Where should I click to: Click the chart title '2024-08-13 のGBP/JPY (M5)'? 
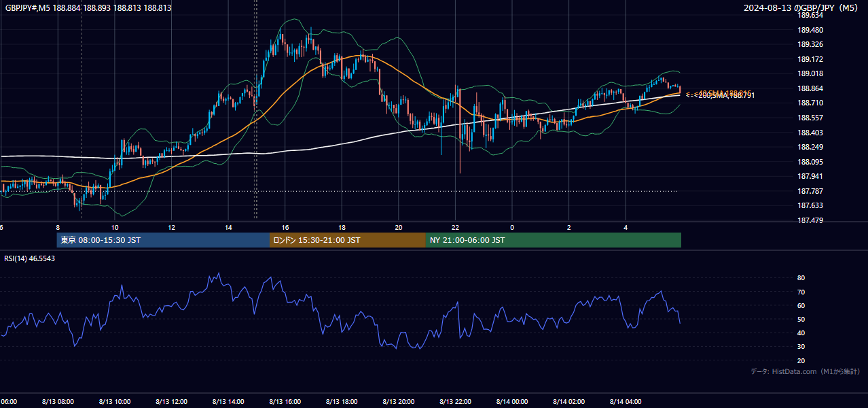(801, 8)
